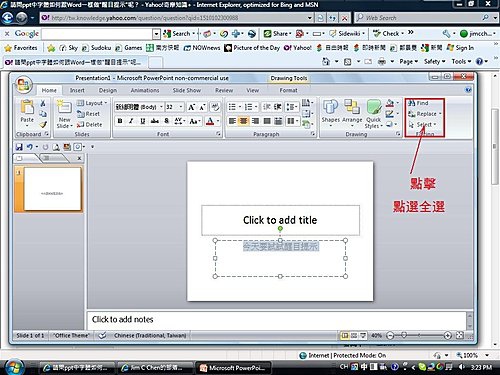The height and width of the screenshot is (375, 500).
Task: Toggle Strikethrough formatting
Action: [154, 121]
